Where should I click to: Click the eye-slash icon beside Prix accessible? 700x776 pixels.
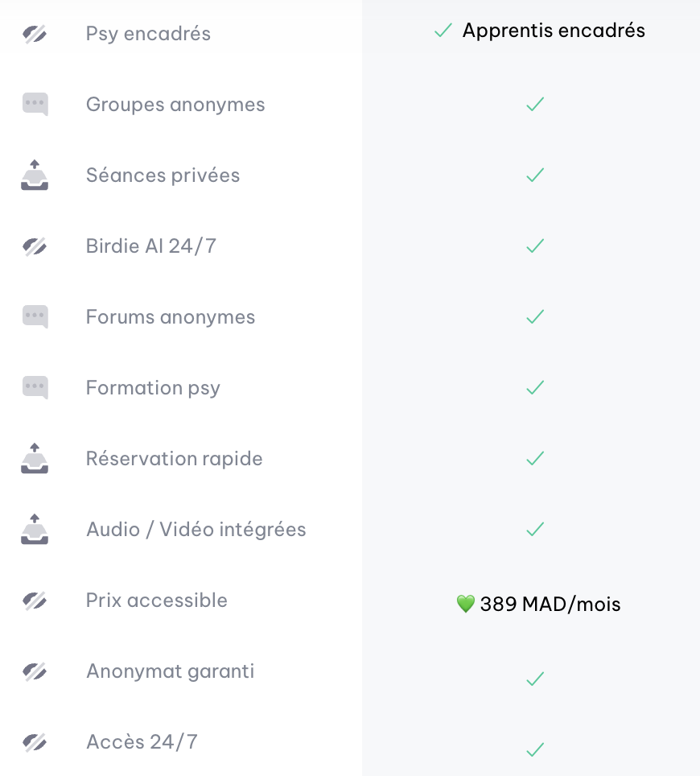(x=35, y=601)
